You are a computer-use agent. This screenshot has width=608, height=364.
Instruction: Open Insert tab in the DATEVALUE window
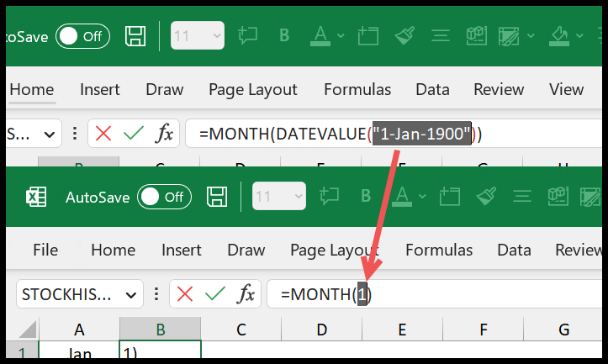click(100, 90)
